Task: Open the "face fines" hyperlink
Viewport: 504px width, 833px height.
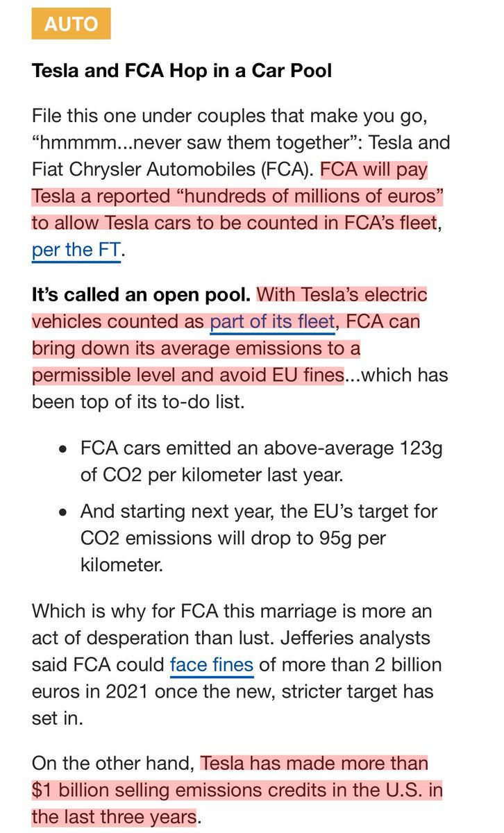Action: pos(211,664)
